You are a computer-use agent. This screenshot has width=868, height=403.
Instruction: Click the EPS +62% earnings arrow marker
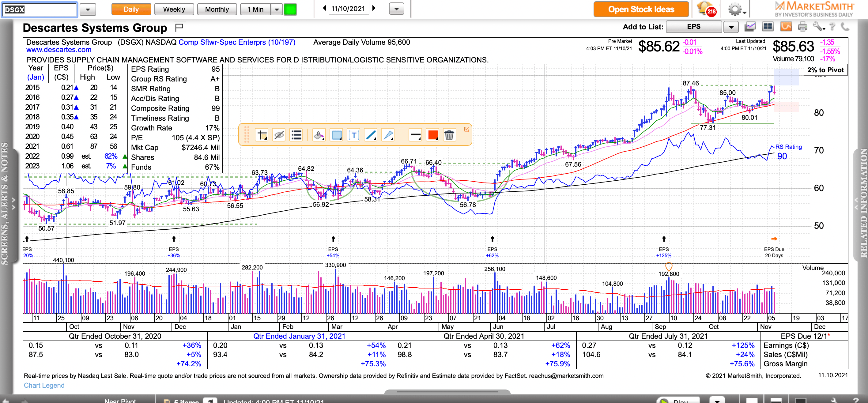coord(492,248)
